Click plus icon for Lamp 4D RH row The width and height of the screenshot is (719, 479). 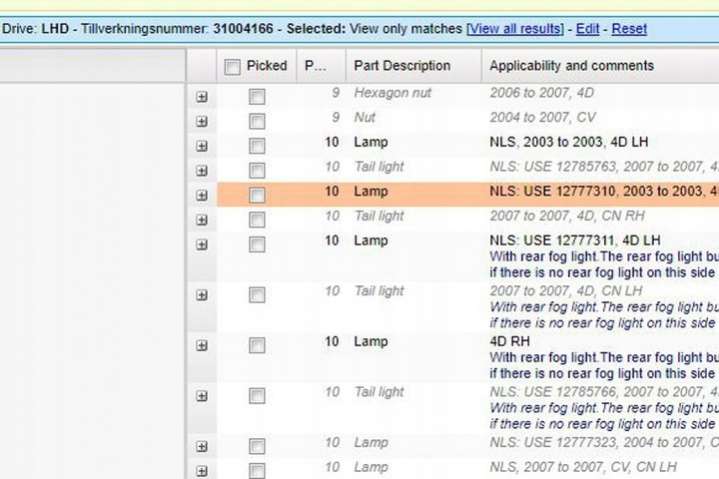[x=202, y=346]
